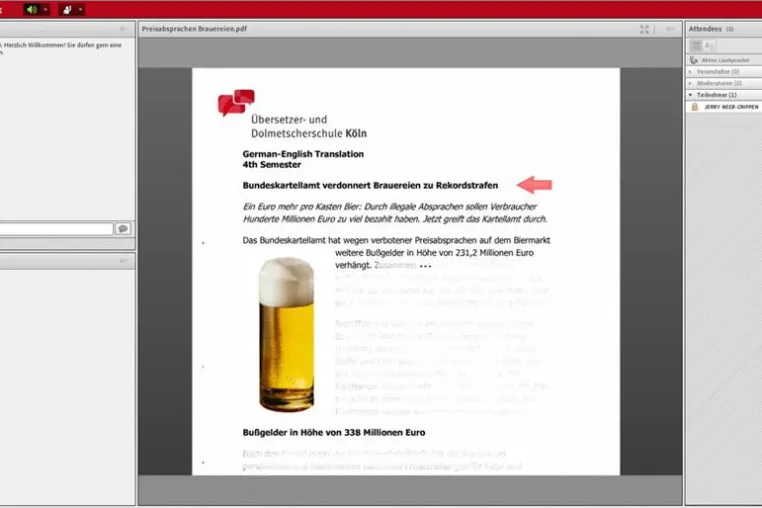Screen dimensions: 762x508
Task: Click subheading 'Bußgelder in Höhe von 338 Millionen Euro'
Action: pyautogui.click(x=334, y=433)
